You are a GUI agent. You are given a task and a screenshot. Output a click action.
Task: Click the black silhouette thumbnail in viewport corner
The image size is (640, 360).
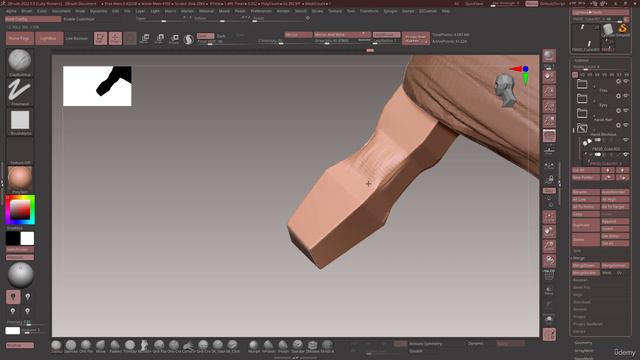click(98, 86)
